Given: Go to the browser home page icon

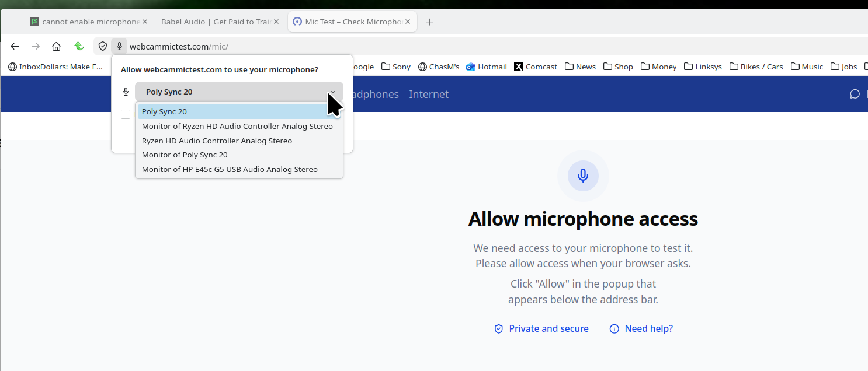Looking at the screenshot, I should pyautogui.click(x=56, y=46).
